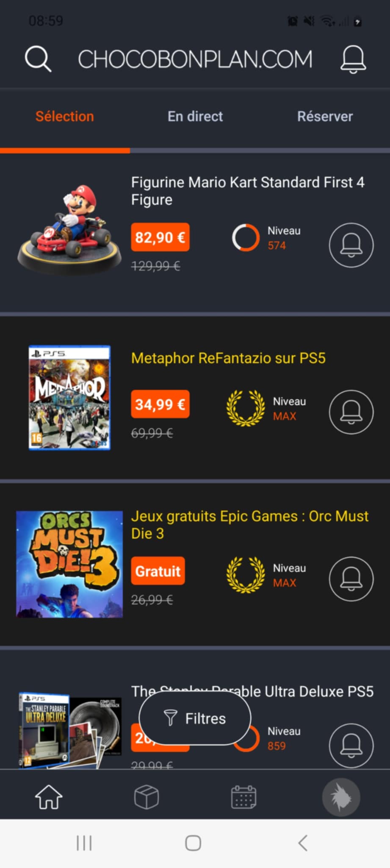The image size is (390, 868).
Task: Go to home icon in bottom bar
Action: pyautogui.click(x=49, y=797)
